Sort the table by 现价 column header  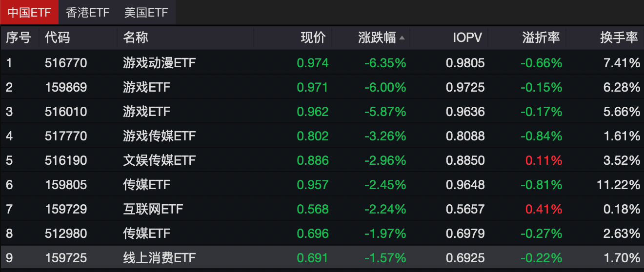coord(313,38)
